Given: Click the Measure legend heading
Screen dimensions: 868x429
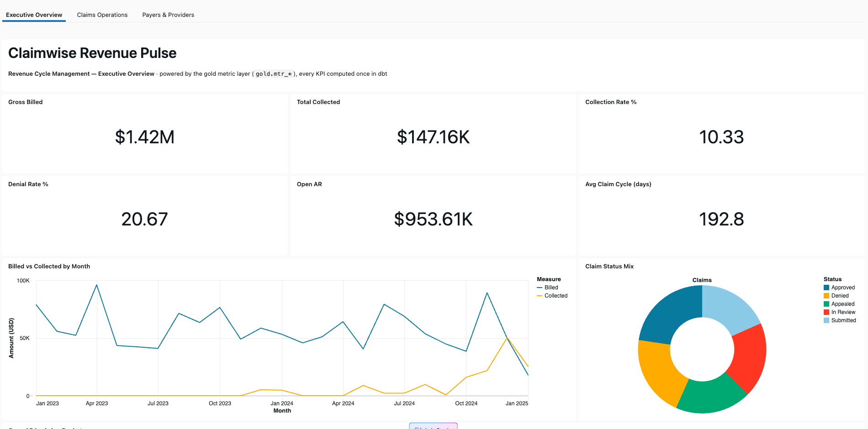Looking at the screenshot, I should point(549,279).
